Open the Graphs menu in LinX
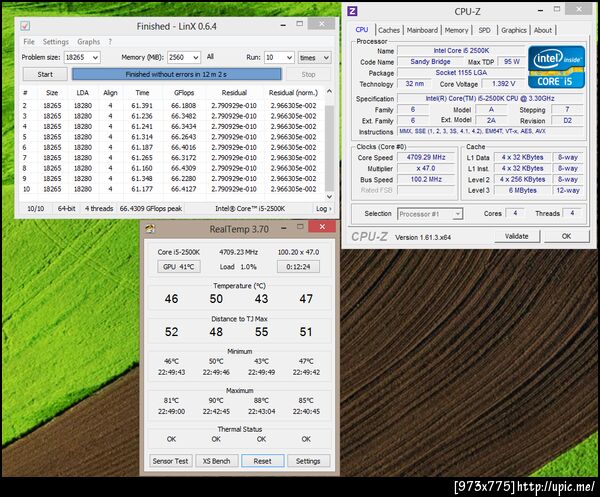The image size is (600, 497). pos(88,42)
